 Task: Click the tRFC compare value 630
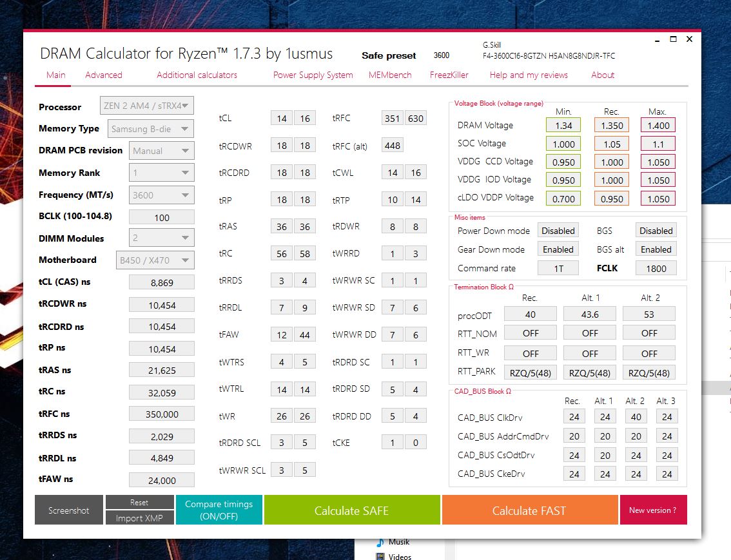pos(415,119)
